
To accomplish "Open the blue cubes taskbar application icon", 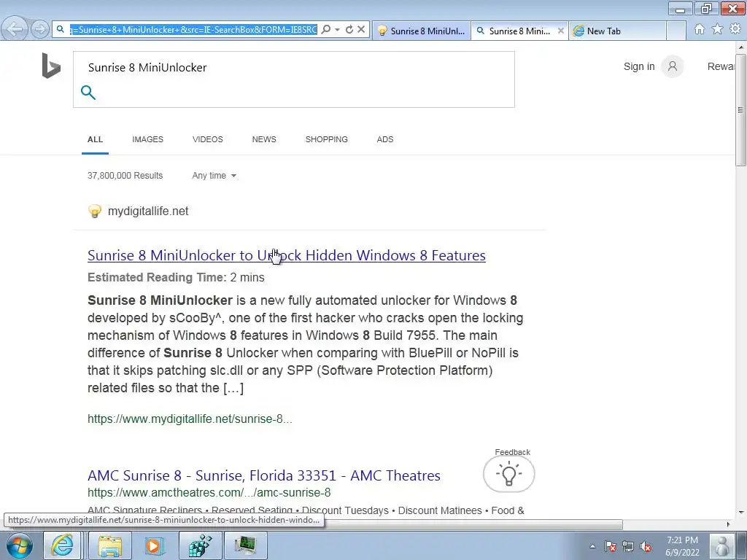I will coord(200,545).
